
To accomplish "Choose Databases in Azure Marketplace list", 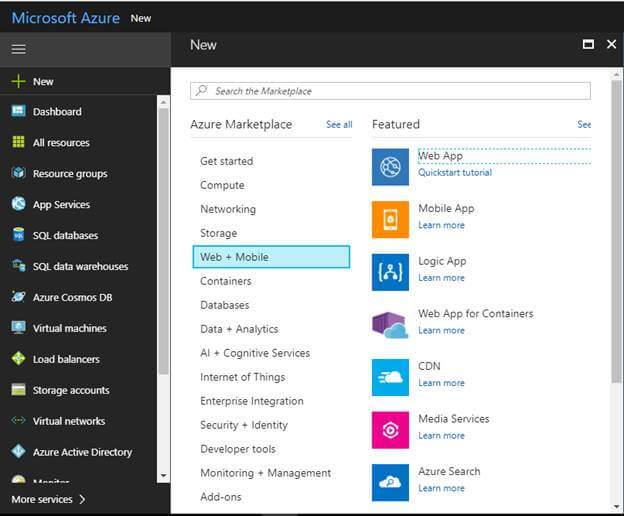I will (x=224, y=305).
